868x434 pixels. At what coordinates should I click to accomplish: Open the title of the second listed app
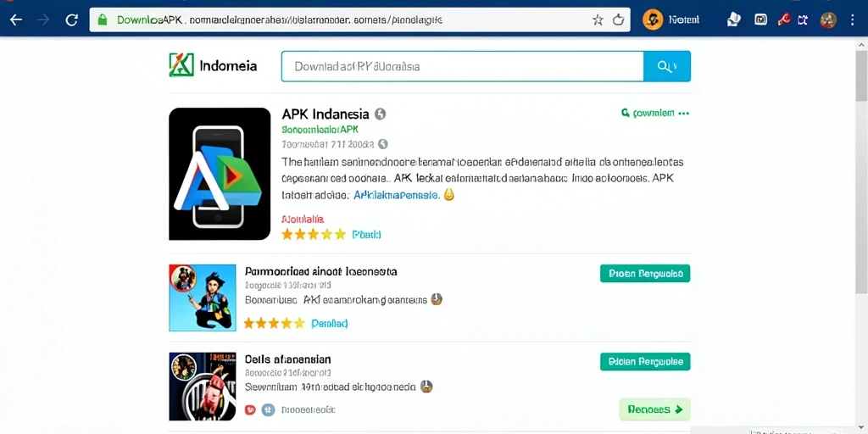[x=320, y=272]
